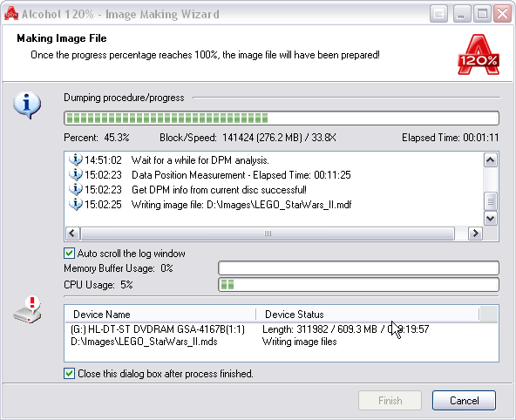Click info icon of Data Position Measurement entry
This screenshot has width=516, height=420.
(x=75, y=174)
